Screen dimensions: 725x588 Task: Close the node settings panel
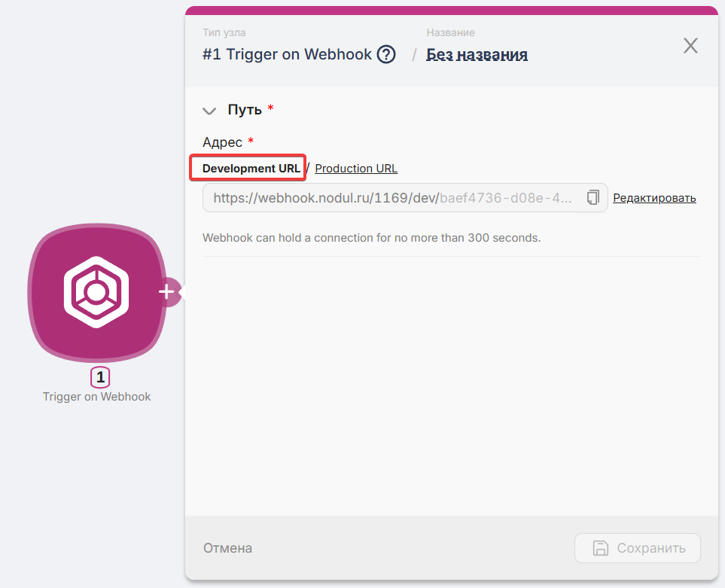coord(690,46)
